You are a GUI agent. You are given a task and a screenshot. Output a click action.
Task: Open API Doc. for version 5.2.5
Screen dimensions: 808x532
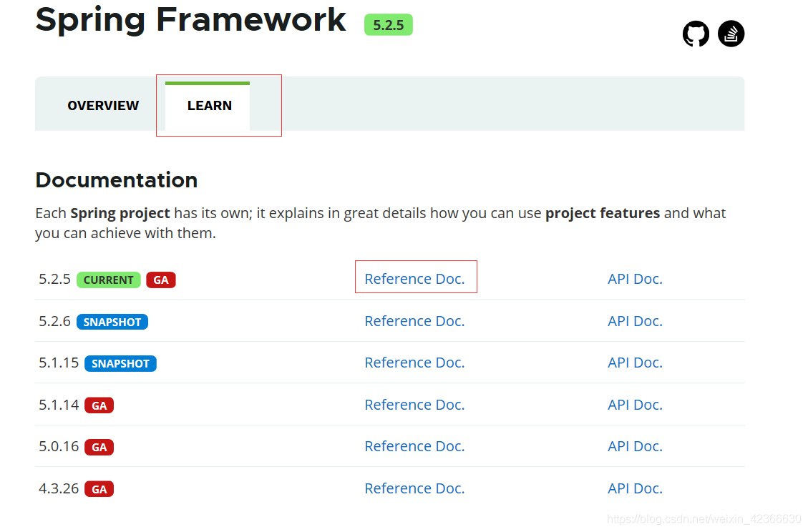[635, 279]
